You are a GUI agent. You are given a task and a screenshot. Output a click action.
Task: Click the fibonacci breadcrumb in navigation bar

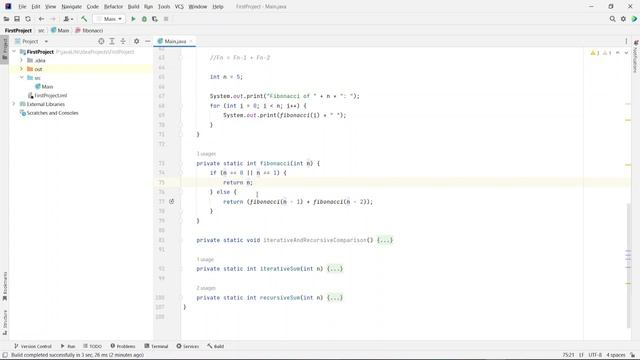coord(89,30)
